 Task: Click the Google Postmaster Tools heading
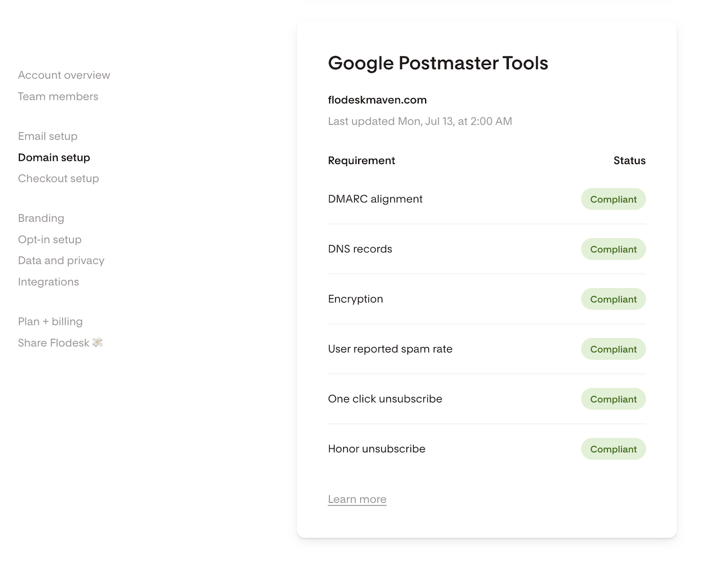438,63
